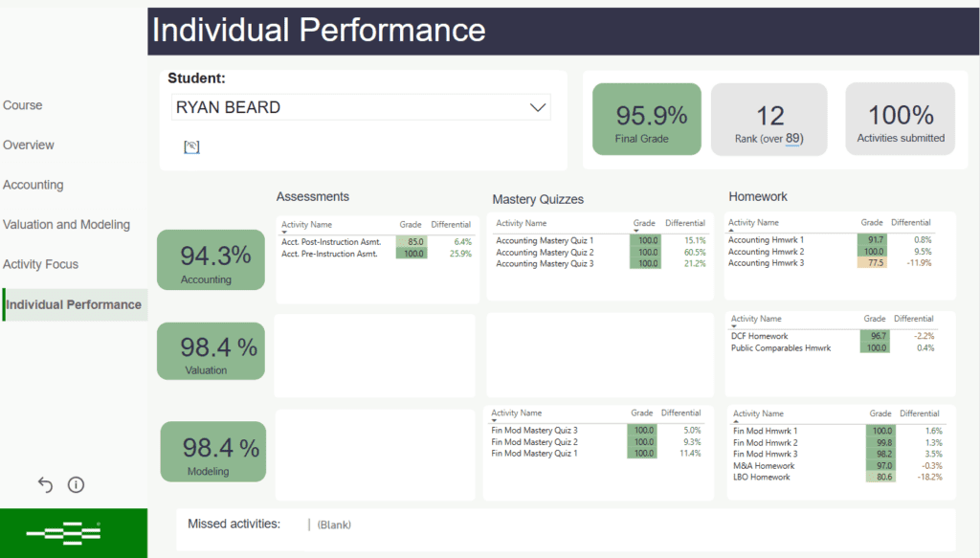
Task: Click sort arrow under Accounting quizzes Grade header
Action: (639, 232)
